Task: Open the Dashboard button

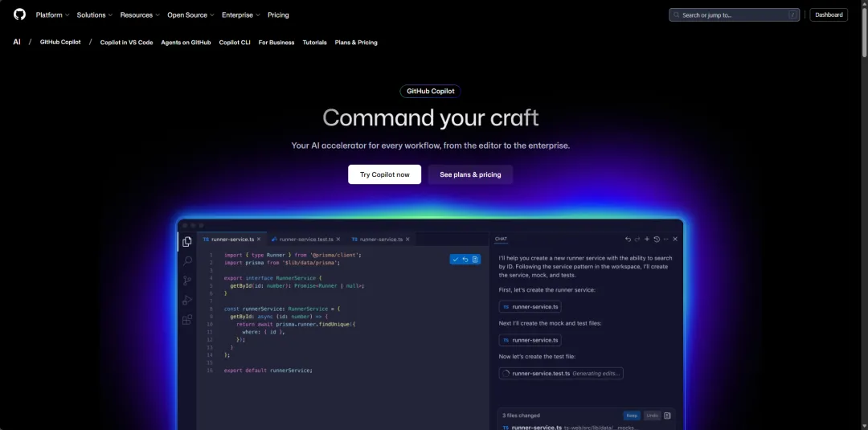Action: tap(829, 15)
